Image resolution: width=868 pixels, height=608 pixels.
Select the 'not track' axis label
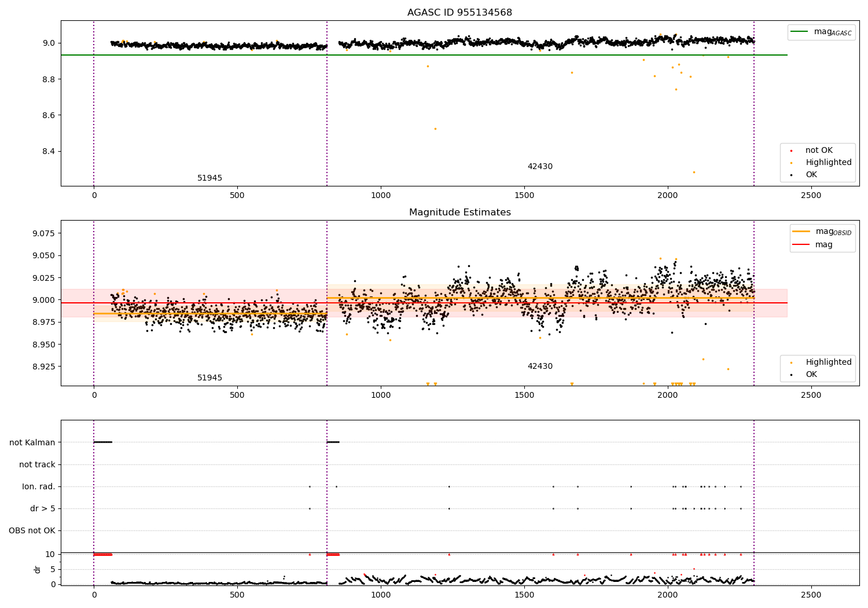point(37,464)
